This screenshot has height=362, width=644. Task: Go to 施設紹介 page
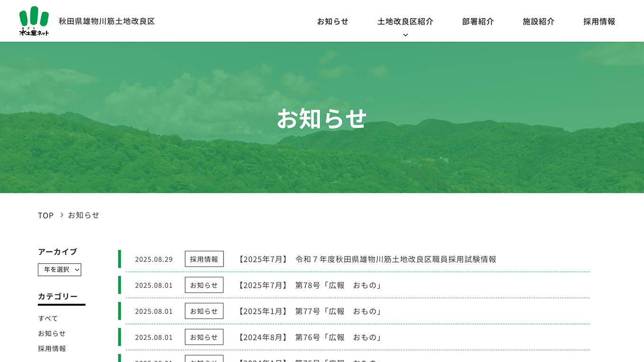coord(538,21)
